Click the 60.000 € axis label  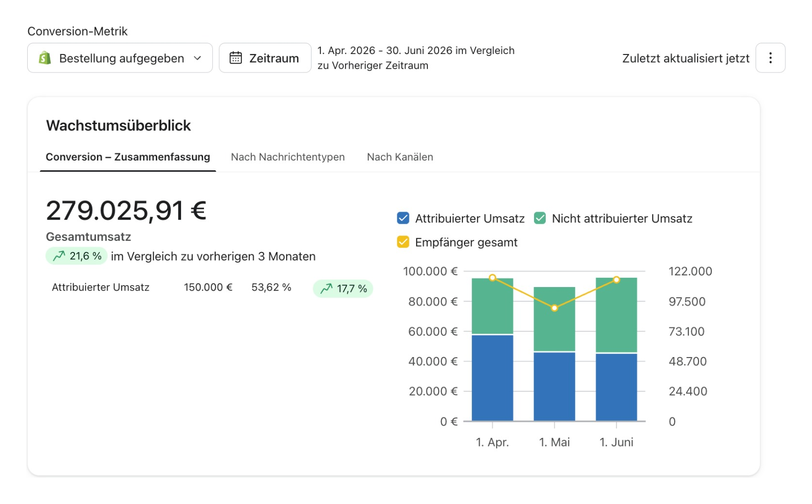point(433,332)
